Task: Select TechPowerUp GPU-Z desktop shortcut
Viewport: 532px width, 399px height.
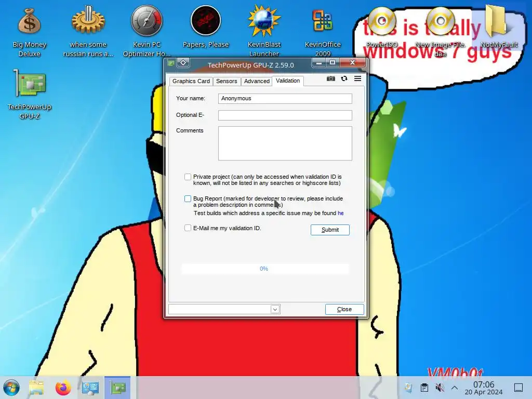Action: pyautogui.click(x=30, y=94)
